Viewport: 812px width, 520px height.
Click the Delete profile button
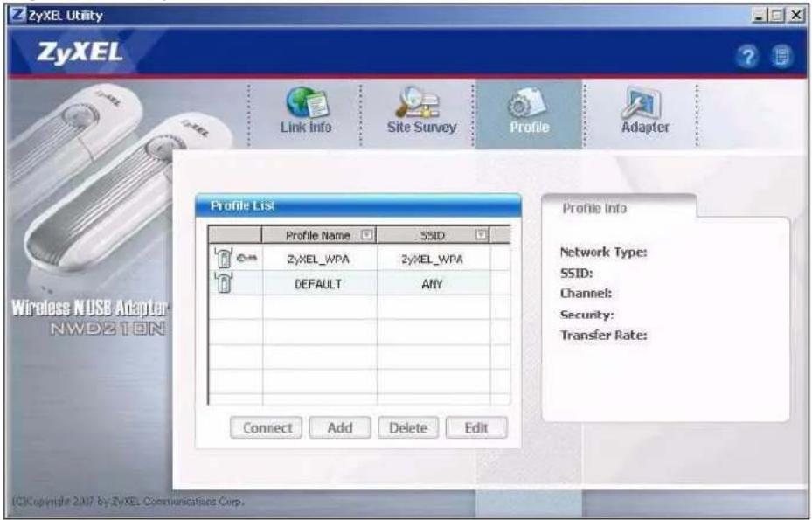click(x=408, y=428)
